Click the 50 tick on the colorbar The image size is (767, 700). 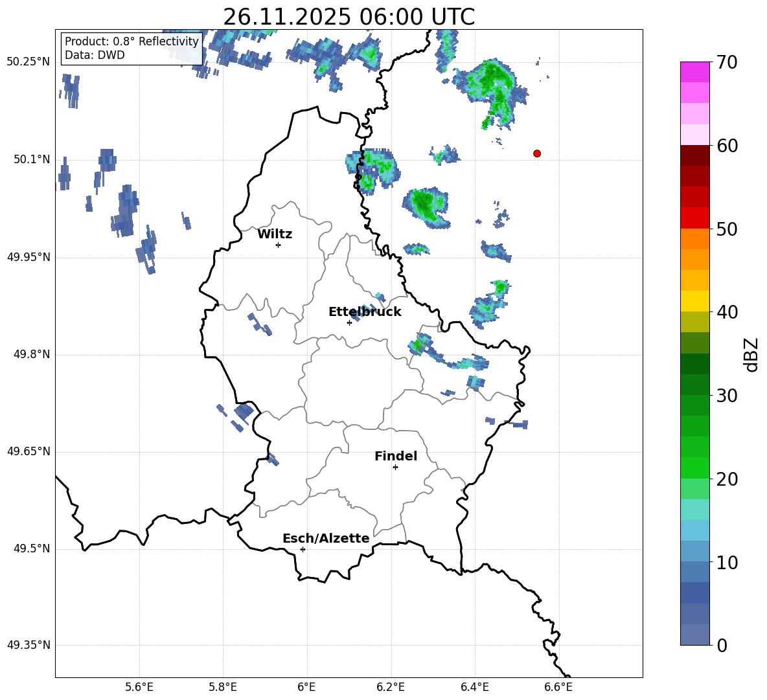[x=727, y=229]
